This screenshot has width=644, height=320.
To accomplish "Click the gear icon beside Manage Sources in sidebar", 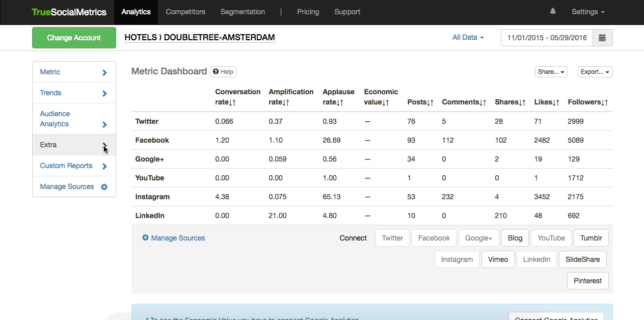I will pos(104,187).
